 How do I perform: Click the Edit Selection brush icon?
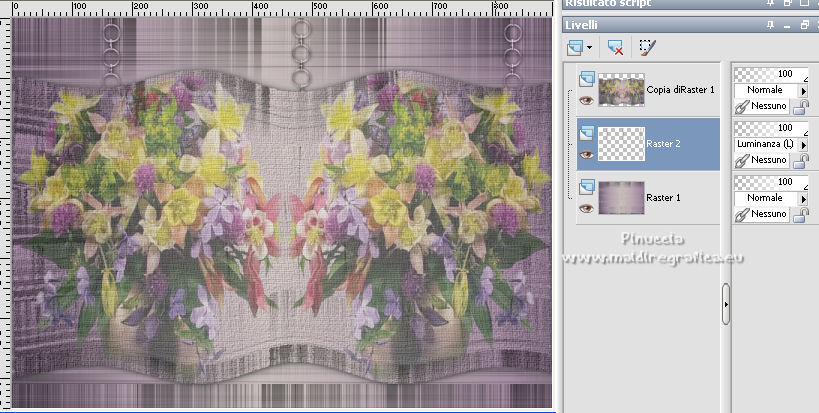pyautogui.click(x=648, y=48)
